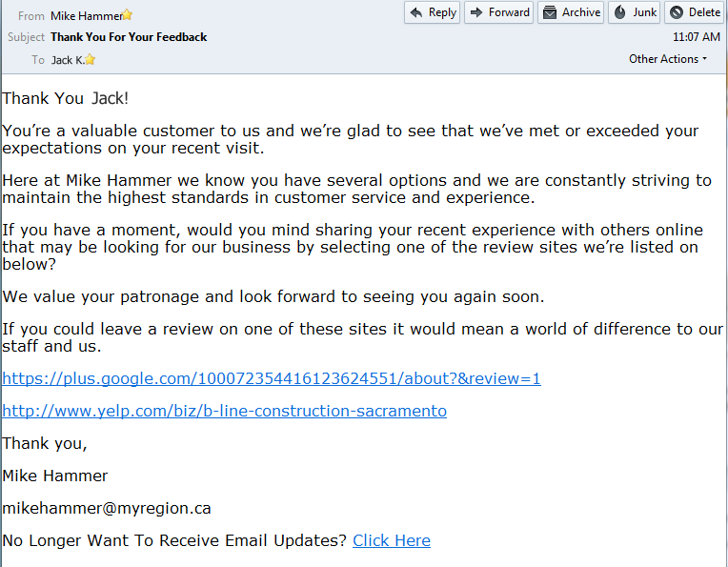Toggle the star beside Jack K.
This screenshot has width=728, height=567.
click(x=91, y=60)
